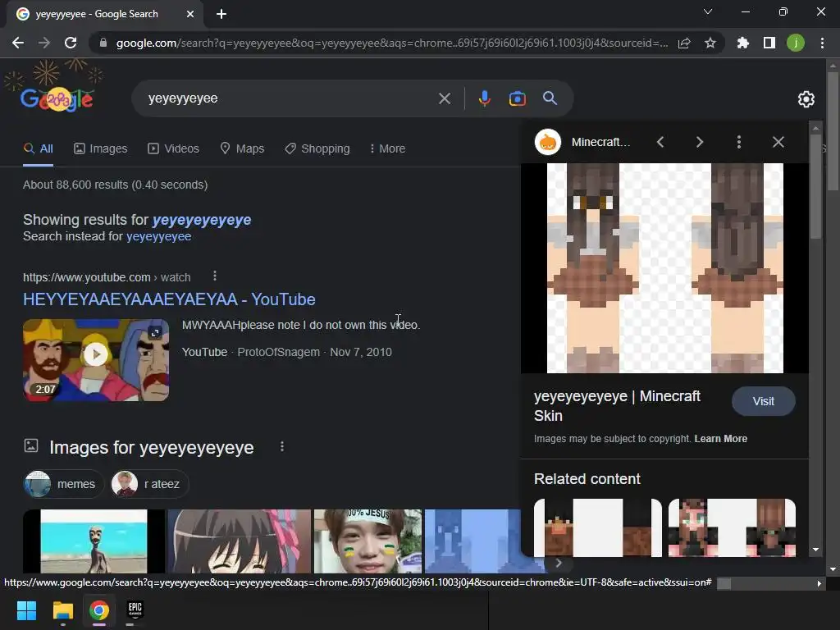Select the memes image filter chip
The image size is (840, 630).
pos(63,484)
